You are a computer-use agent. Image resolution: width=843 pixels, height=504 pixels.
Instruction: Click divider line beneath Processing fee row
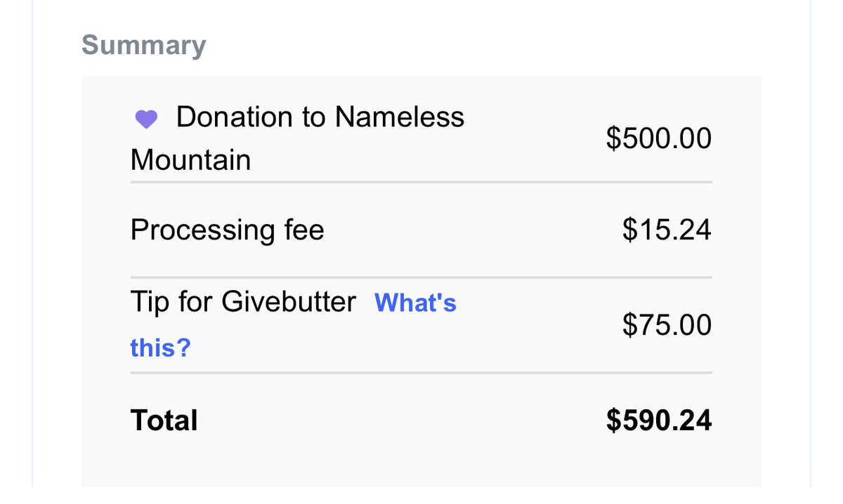point(421,277)
